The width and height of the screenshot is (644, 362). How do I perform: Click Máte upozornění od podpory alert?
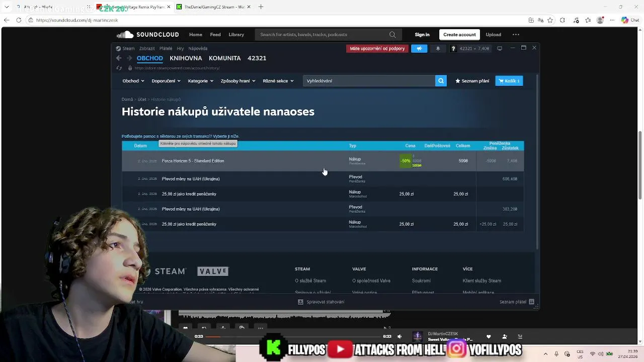pos(377,48)
